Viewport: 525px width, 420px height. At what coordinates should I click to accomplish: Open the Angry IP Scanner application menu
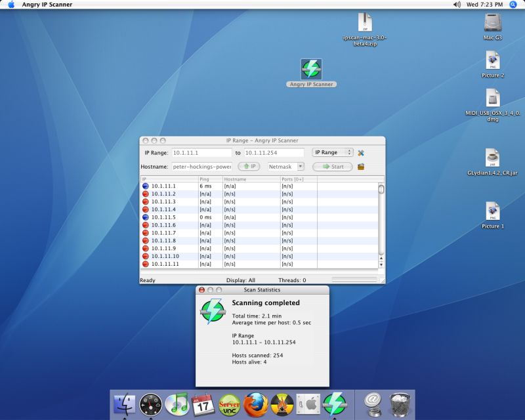(x=47, y=5)
